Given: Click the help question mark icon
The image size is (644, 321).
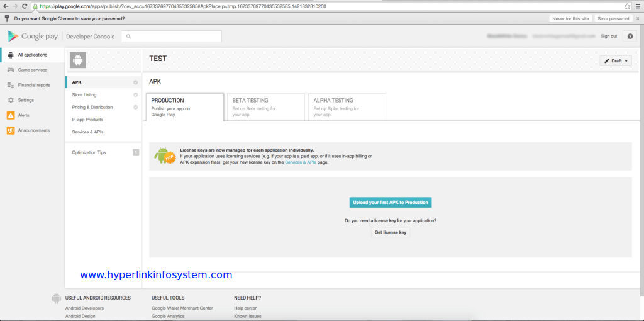Looking at the screenshot, I should click(630, 36).
